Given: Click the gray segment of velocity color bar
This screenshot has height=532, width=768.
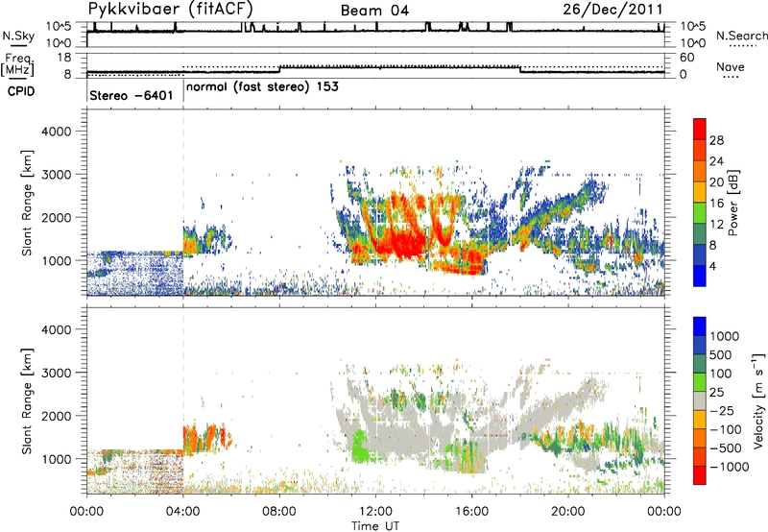Looking at the screenshot, I should (700, 401).
